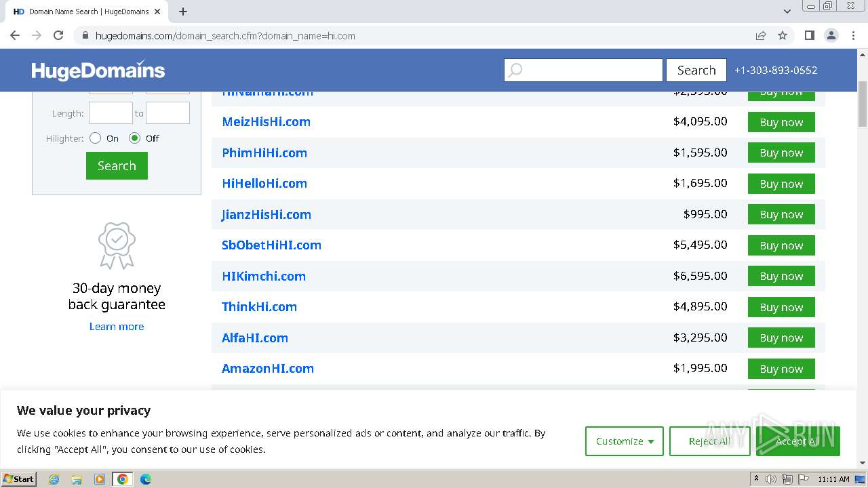The width and height of the screenshot is (868, 488).
Task: Open JianzHisHi.com domain link
Action: [267, 214]
